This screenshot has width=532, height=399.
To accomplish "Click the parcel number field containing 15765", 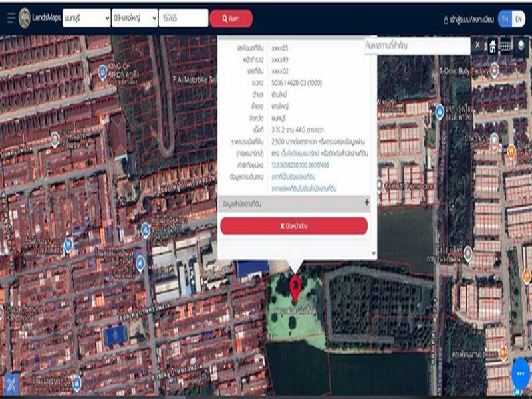I will pyautogui.click(x=184, y=18).
